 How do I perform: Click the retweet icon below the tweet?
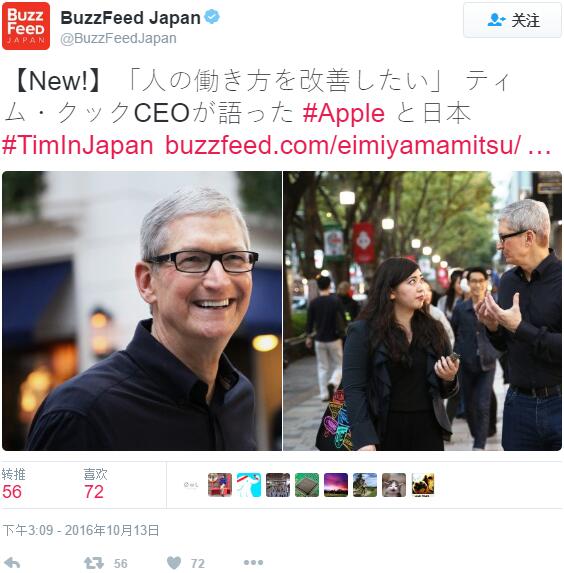(94, 563)
